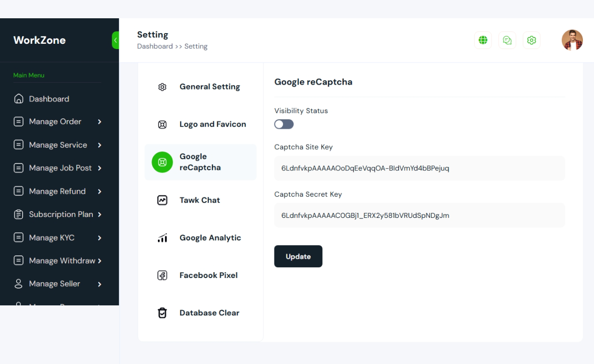Click the Manage KYC list icon
The height and width of the screenshot is (364, 594).
(19, 238)
